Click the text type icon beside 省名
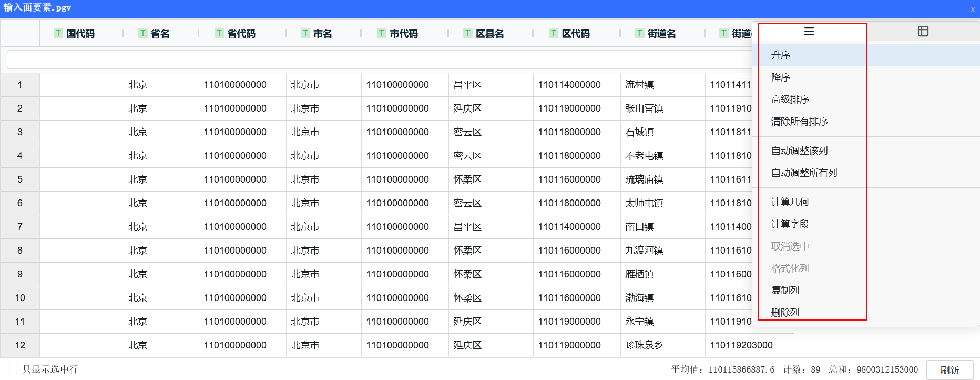The image size is (980, 380). (142, 34)
